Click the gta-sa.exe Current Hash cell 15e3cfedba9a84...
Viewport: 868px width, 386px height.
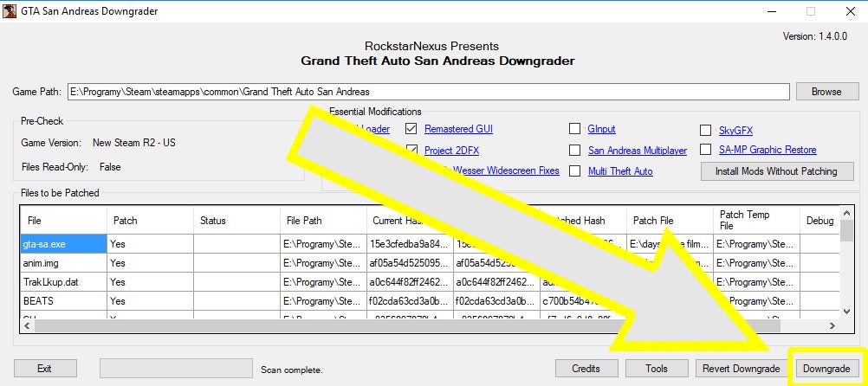click(x=411, y=244)
